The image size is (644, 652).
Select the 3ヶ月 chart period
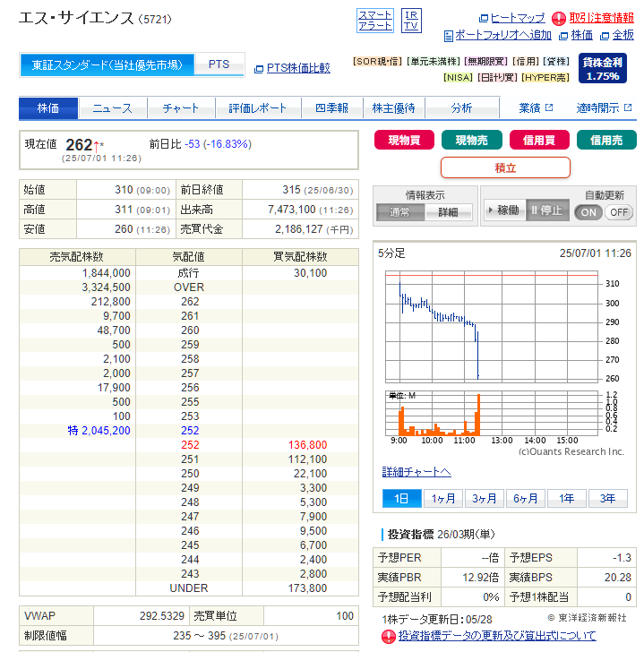tap(485, 498)
